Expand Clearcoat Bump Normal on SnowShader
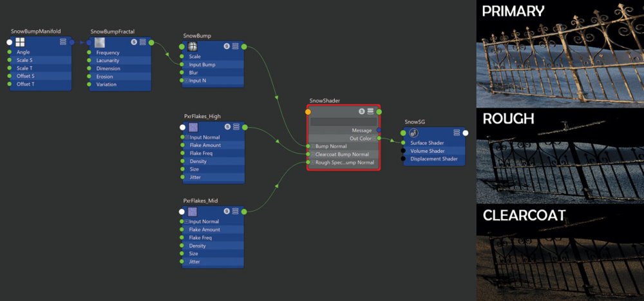This screenshot has width=644, height=301. 313,154
